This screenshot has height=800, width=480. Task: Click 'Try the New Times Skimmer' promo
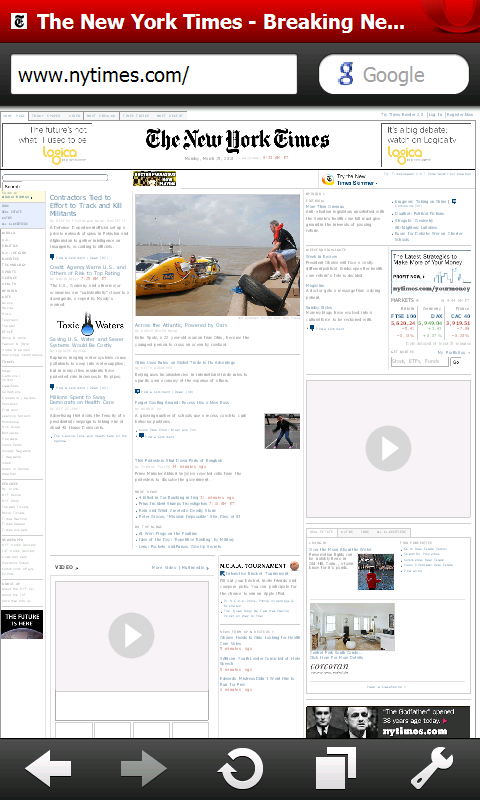click(x=357, y=179)
